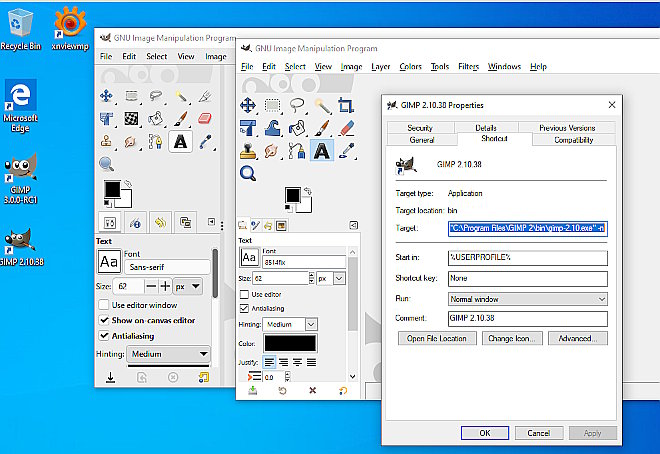Open the Filters menu
The image size is (660, 454).
coord(468,66)
